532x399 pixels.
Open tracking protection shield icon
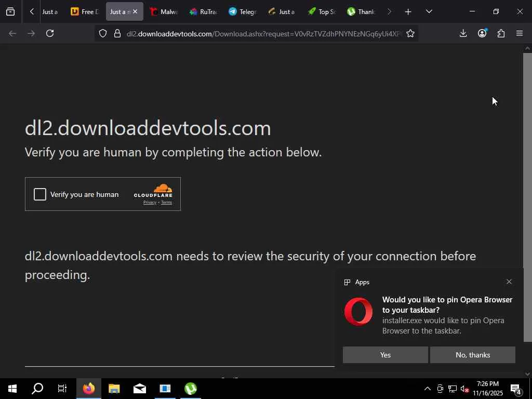click(103, 33)
